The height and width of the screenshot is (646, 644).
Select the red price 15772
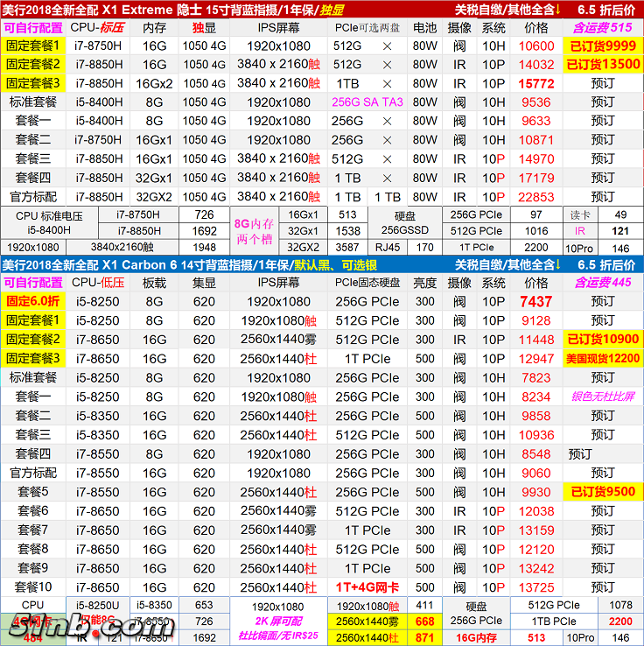point(535,83)
